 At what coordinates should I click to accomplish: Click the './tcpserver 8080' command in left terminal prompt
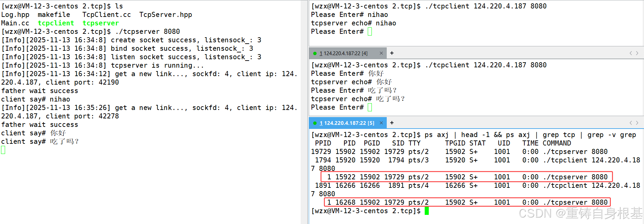coord(147,31)
